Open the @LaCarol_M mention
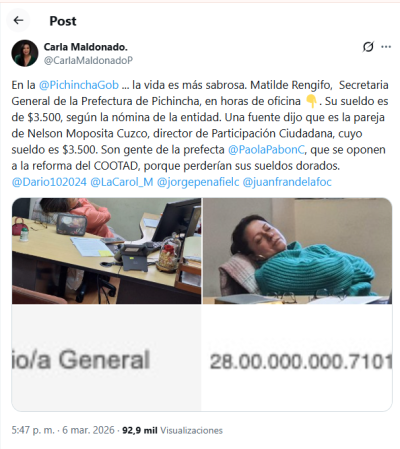This screenshot has height=449, width=400. point(122,182)
